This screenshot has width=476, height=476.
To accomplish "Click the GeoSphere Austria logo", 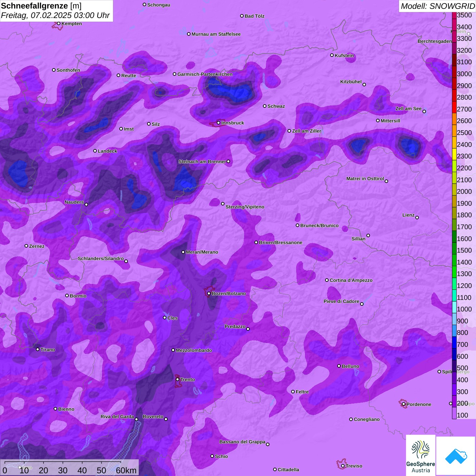I will [421, 456].
